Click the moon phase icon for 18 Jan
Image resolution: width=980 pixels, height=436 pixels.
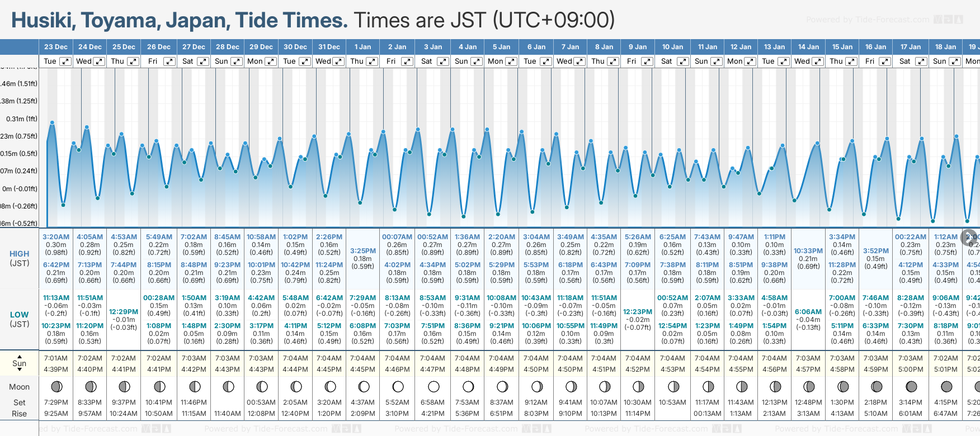click(946, 386)
